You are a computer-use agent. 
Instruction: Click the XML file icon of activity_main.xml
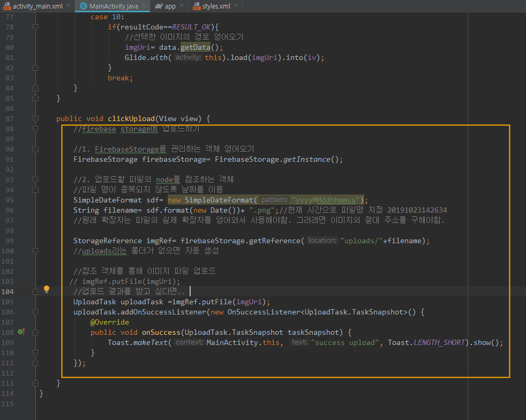tap(7, 6)
